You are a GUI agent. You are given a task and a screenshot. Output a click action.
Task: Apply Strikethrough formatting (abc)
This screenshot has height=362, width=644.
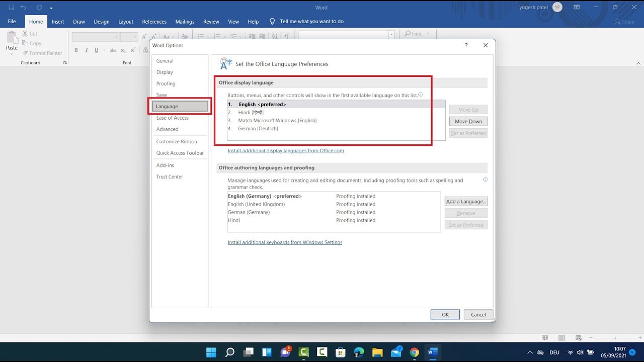click(113, 50)
